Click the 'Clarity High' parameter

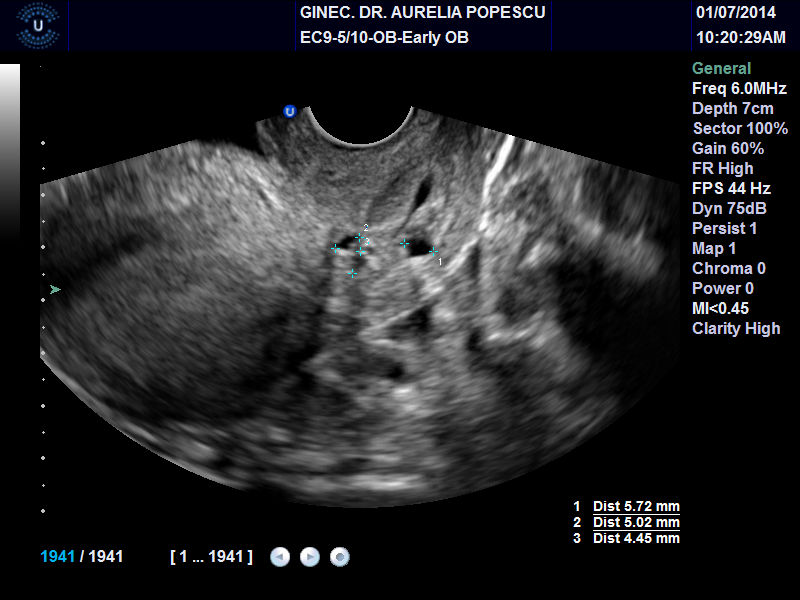[736, 328]
